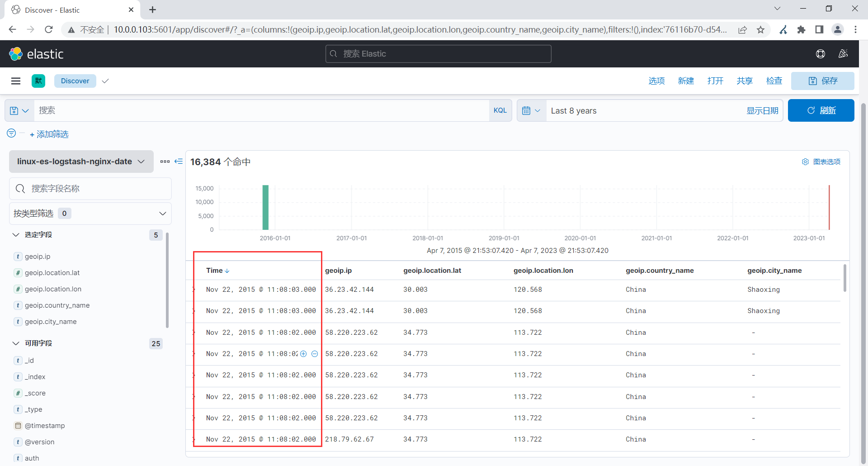
Task: Open Chrome three-dot menu
Action: pos(855,29)
